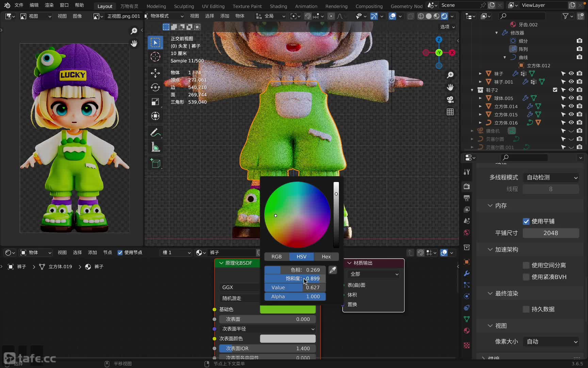The width and height of the screenshot is (588, 368).
Task: Open 全局 transform orientation dropdown
Action: [x=271, y=16]
